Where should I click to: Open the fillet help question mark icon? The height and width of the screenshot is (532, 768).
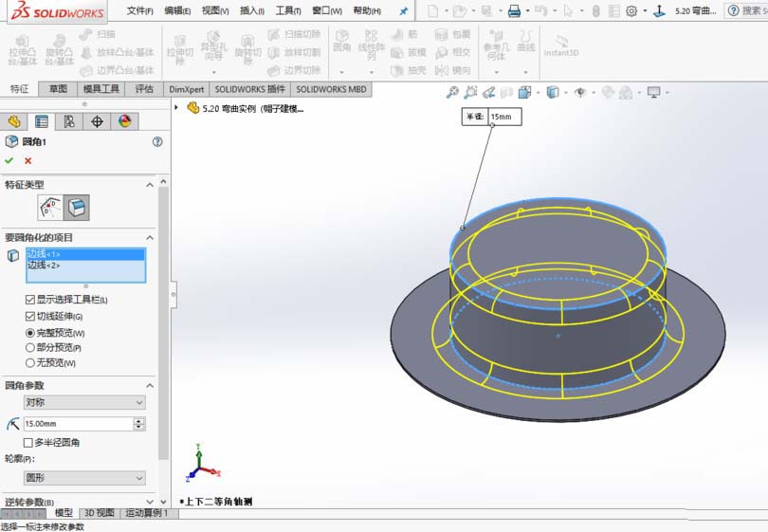tap(157, 141)
